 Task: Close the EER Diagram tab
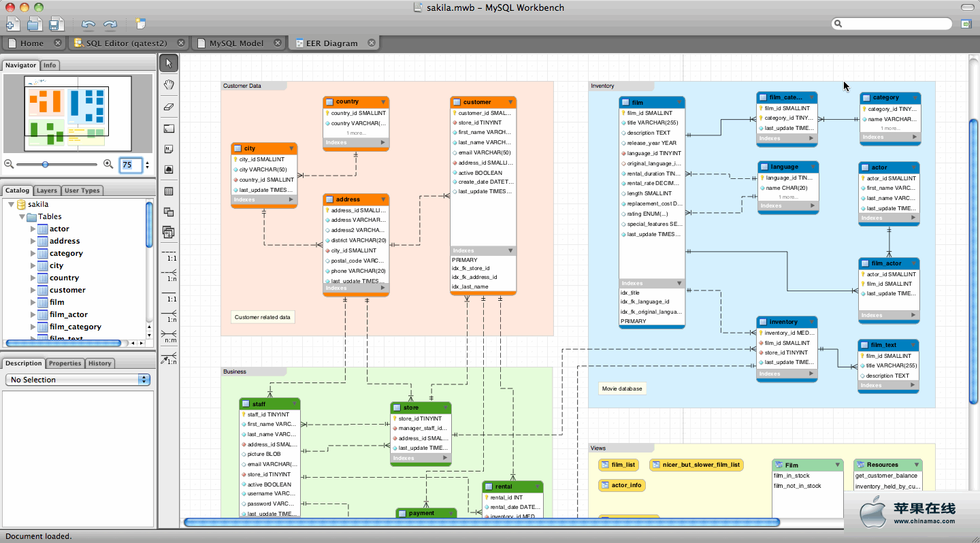click(x=372, y=43)
